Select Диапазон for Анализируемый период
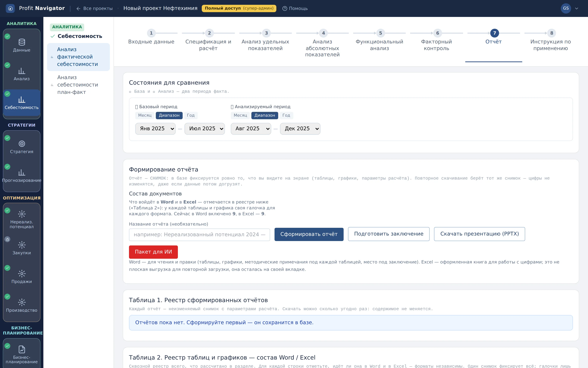Image resolution: width=588 pixels, height=368 pixels. tap(265, 115)
